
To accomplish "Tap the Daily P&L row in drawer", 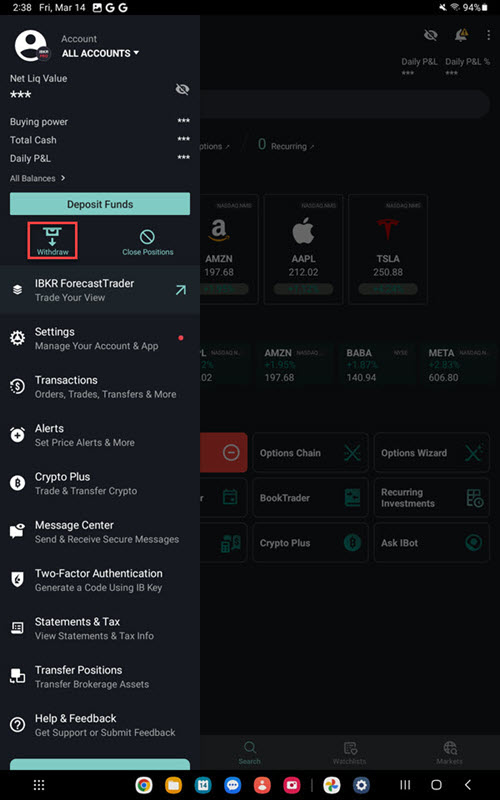I will click(100, 158).
